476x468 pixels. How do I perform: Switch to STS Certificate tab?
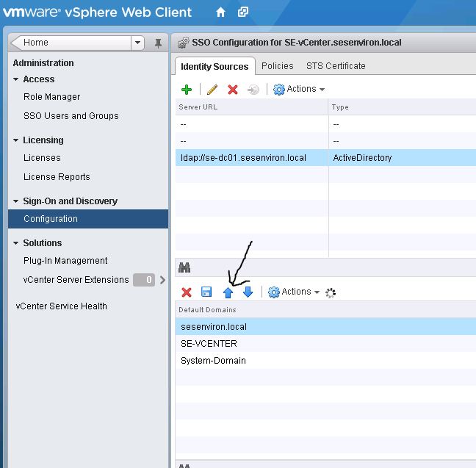point(336,66)
